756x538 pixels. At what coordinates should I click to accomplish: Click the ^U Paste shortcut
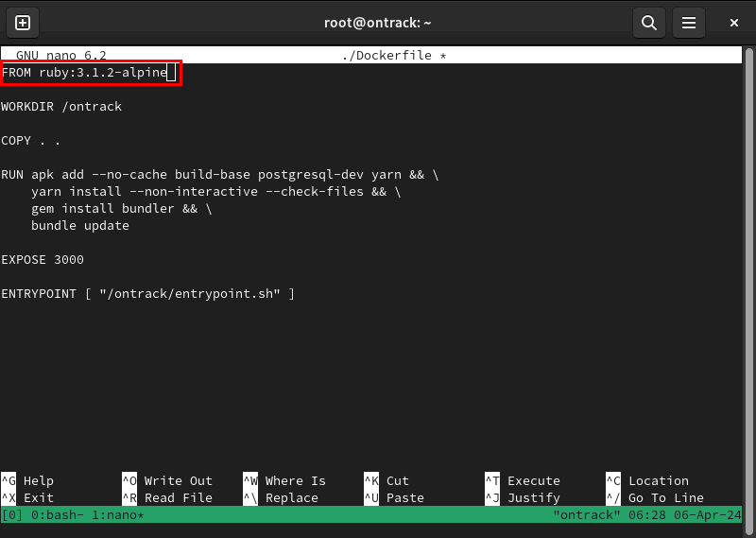click(394, 498)
